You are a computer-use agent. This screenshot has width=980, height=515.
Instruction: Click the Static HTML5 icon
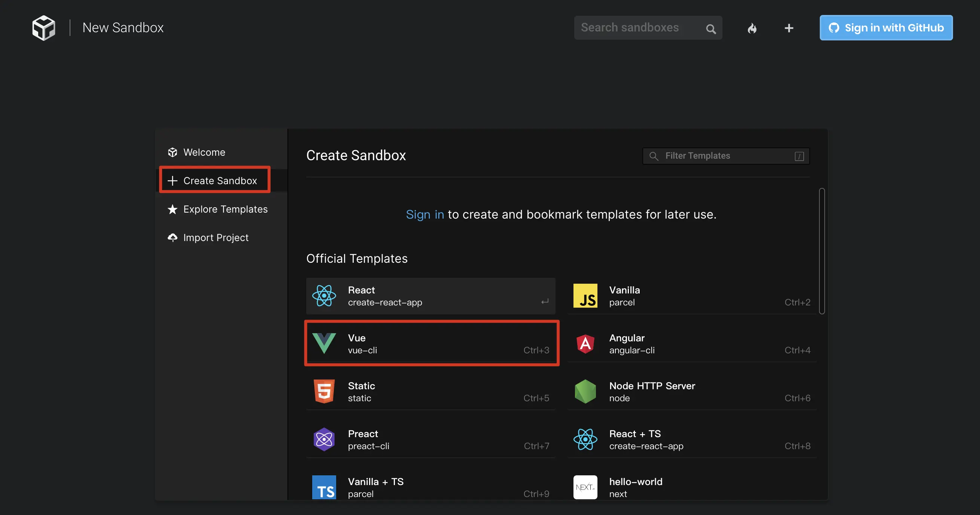pyautogui.click(x=324, y=391)
